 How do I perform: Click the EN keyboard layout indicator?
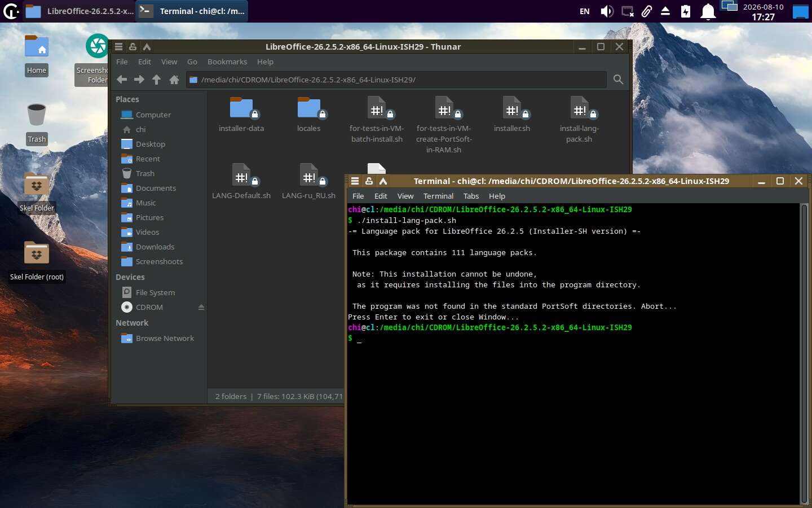tap(585, 11)
